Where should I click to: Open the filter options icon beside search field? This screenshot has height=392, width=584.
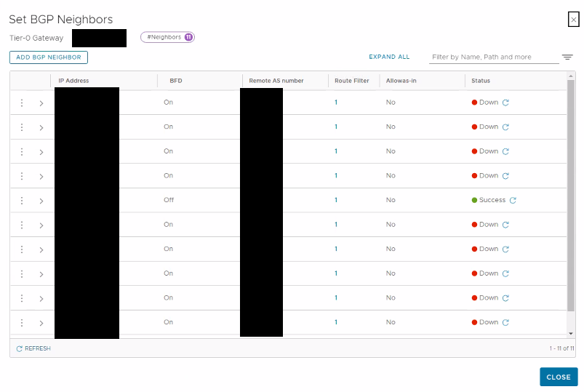(x=567, y=57)
